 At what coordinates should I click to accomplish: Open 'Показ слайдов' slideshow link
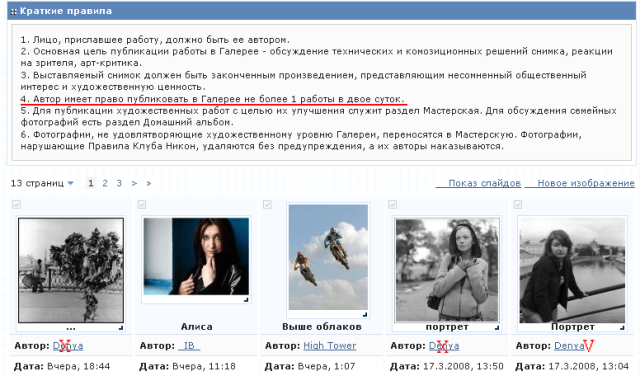coord(484,183)
